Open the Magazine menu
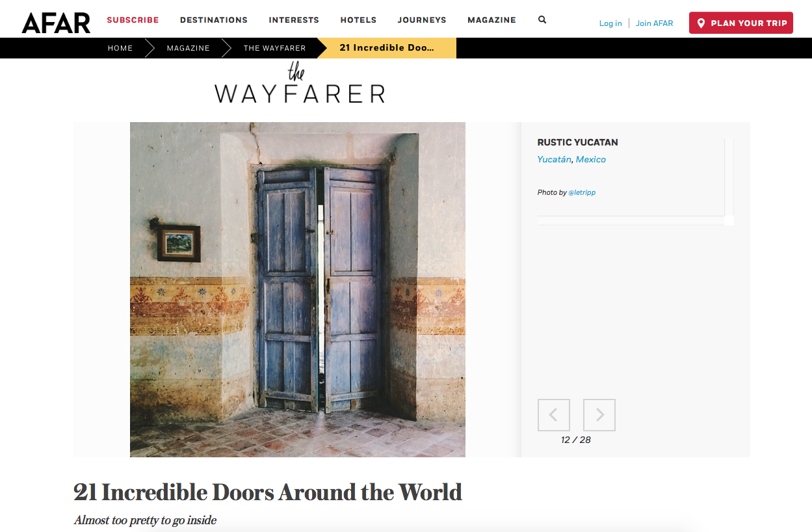The width and height of the screenshot is (812, 532). pyautogui.click(x=491, y=20)
